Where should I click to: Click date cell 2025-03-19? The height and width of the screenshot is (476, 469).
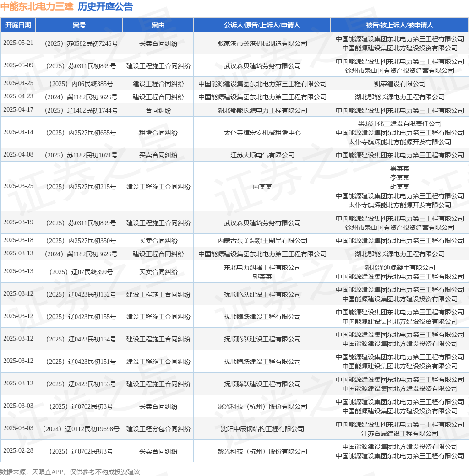click(18, 222)
